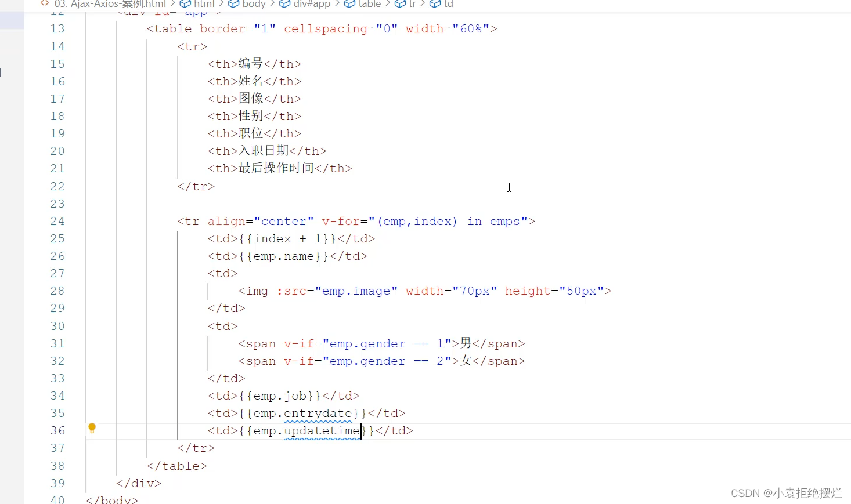Click the 男 span text on line 31
The image size is (851, 504).
click(466, 343)
